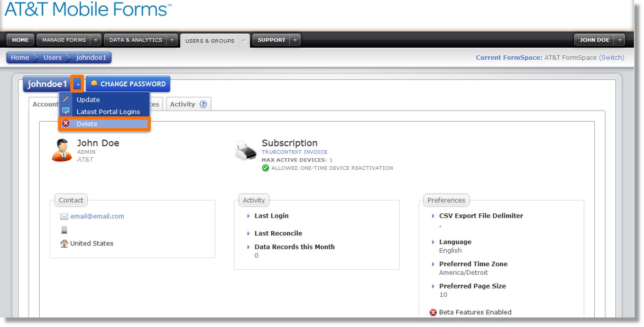Click the envelope icon next to email
The height and width of the screenshot is (327, 644).
tap(64, 216)
